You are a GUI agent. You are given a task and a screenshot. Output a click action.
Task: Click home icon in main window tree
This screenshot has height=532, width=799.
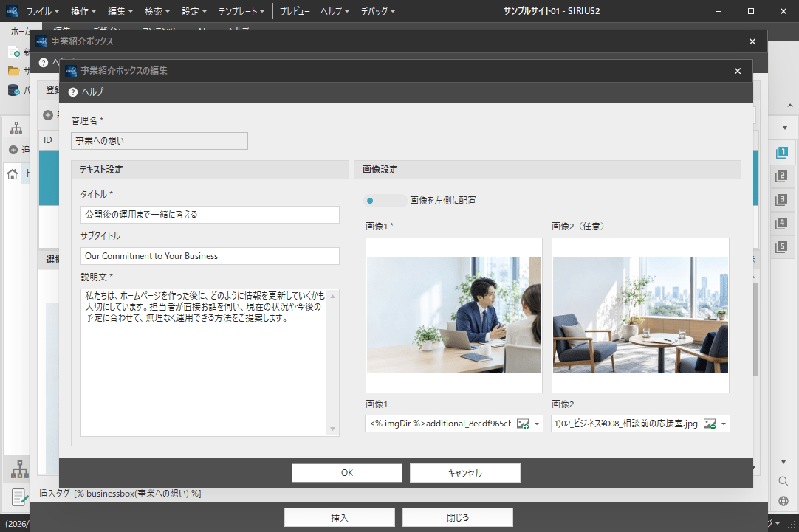click(x=13, y=174)
